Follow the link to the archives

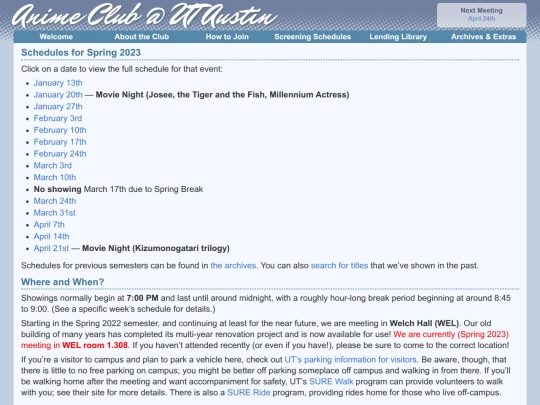233,266
